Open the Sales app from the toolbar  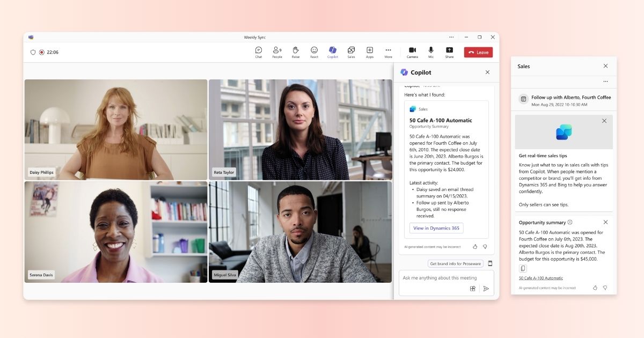point(351,52)
